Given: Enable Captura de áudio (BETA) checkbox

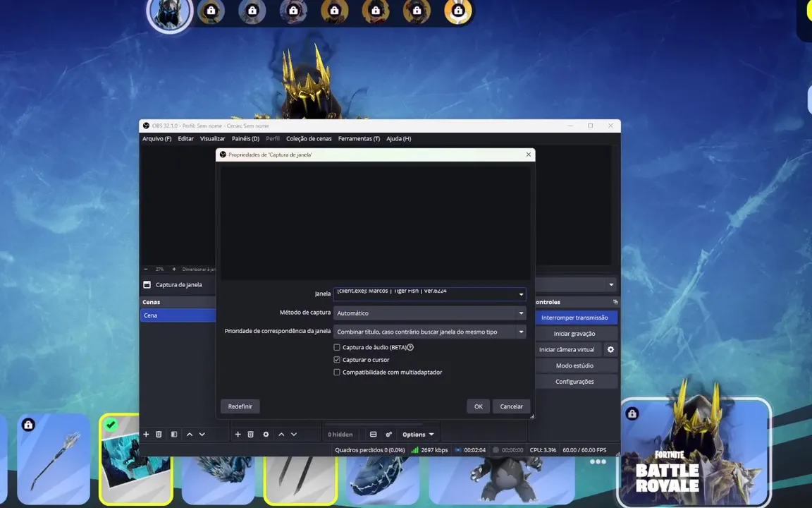Looking at the screenshot, I should click(x=337, y=347).
